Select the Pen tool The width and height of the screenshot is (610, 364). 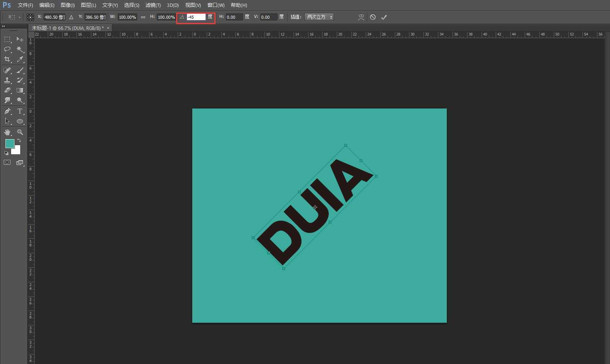pyautogui.click(x=7, y=111)
